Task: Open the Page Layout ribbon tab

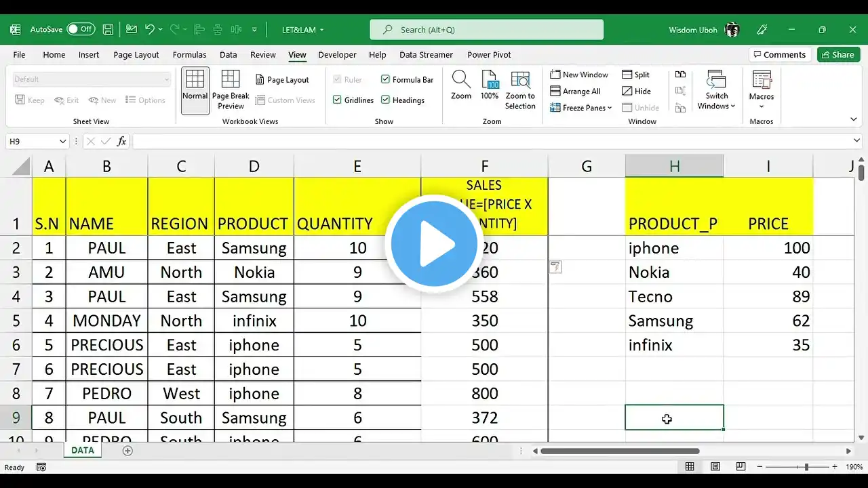Action: pos(136,55)
